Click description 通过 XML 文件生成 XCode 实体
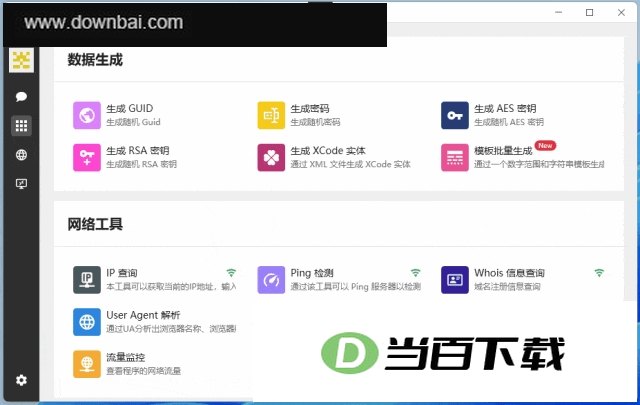The image size is (640, 405). click(351, 164)
